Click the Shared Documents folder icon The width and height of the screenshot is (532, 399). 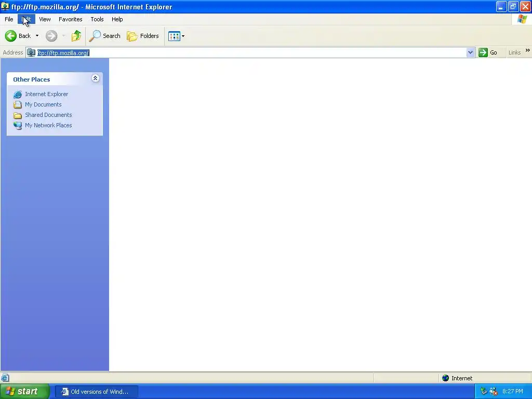(17, 115)
